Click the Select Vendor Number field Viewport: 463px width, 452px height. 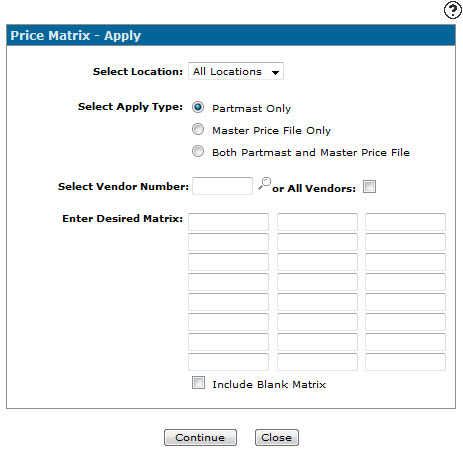coord(222,186)
